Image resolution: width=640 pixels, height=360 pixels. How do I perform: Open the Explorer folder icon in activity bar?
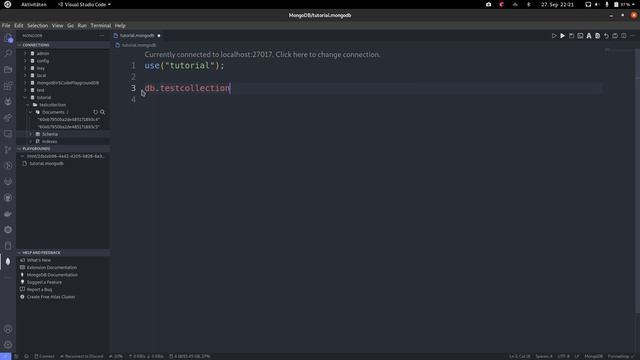click(x=8, y=70)
